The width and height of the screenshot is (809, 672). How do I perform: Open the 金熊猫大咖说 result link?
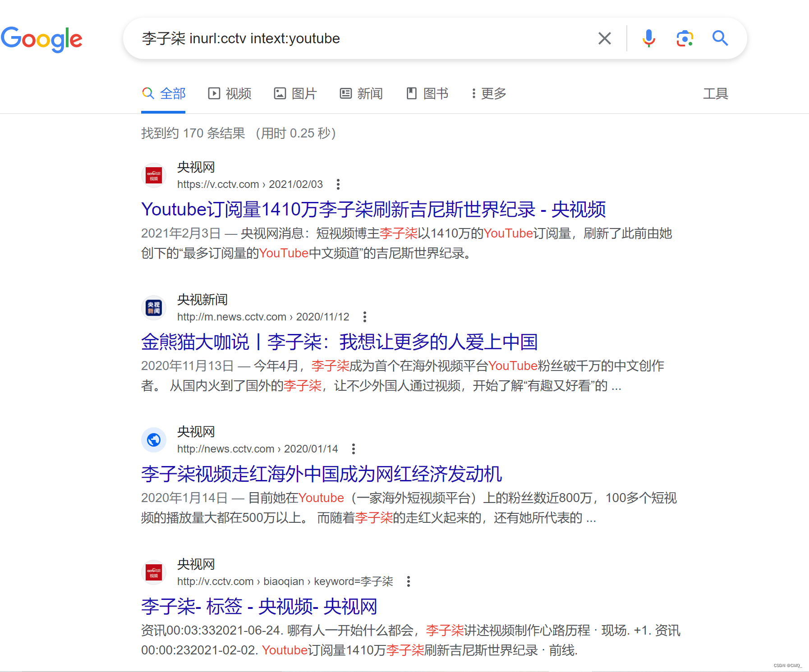tap(339, 342)
